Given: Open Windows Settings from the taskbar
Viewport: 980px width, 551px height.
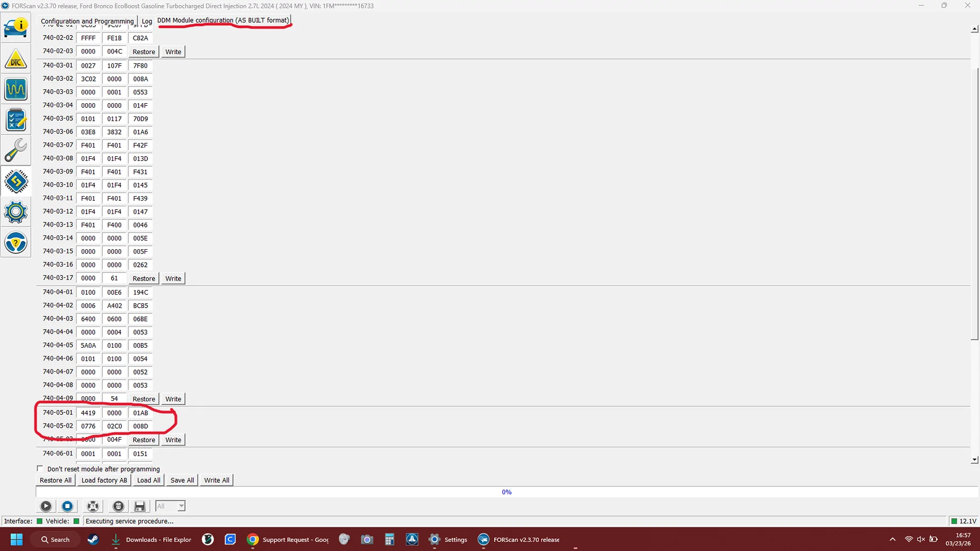Looking at the screenshot, I should 448,540.
